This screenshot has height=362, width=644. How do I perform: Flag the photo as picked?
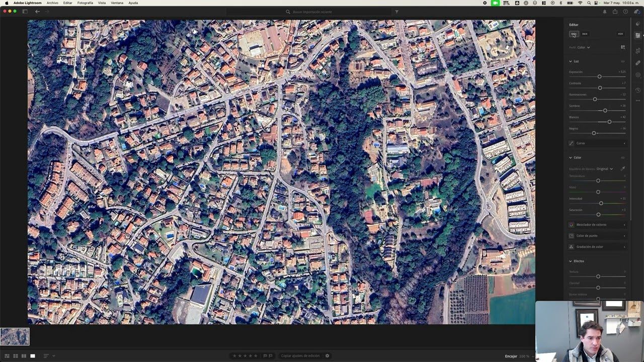(x=265, y=356)
